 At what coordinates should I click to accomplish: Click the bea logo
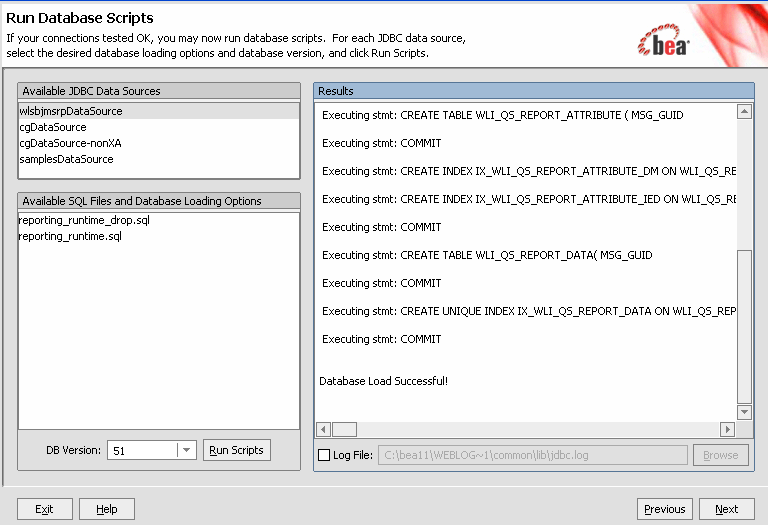664,41
